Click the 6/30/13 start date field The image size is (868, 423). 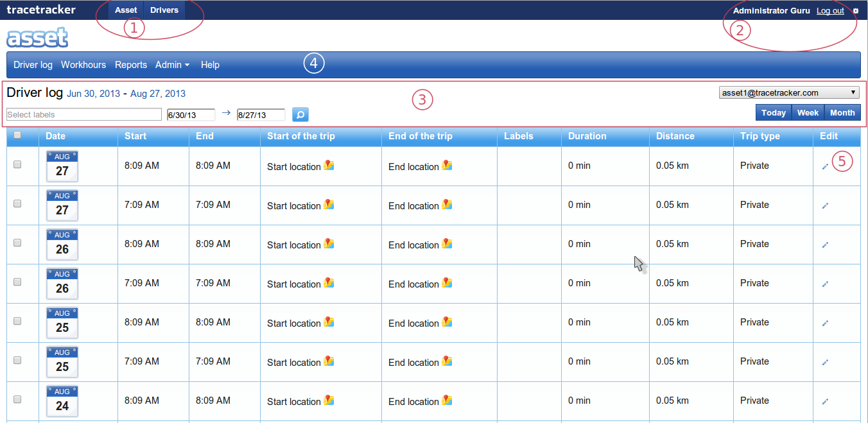[x=191, y=115]
